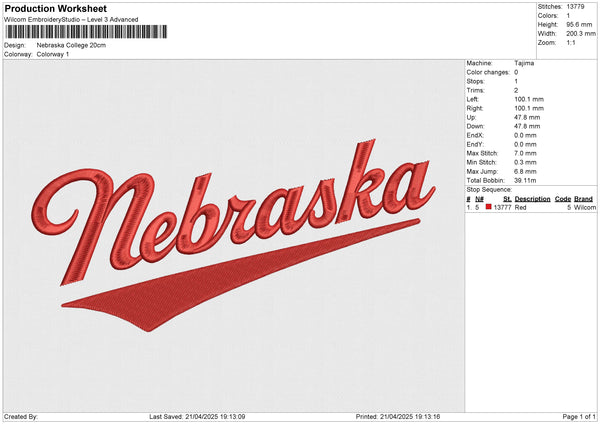This screenshot has width=600, height=424.
Task: Click the design name 'Nebraska College 20cm'
Action: point(71,45)
